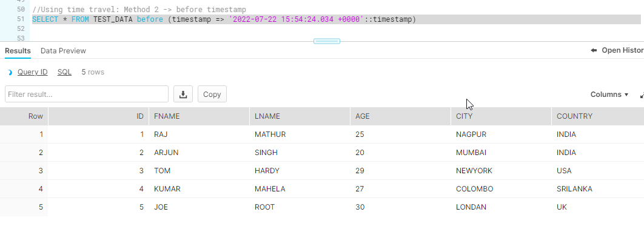Select the NAGPUR cell
This screenshot has width=644, height=232.
tap(501, 134)
